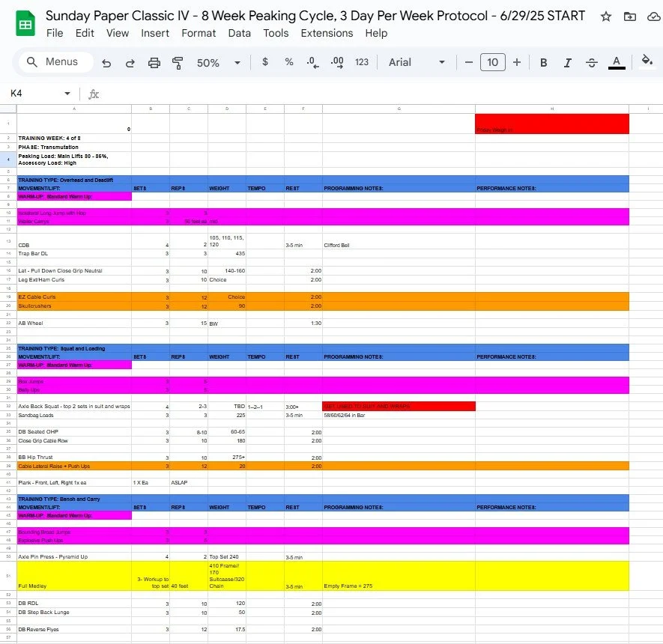Select 'Cable Lateral Raise + Push Ups' cell

[74, 466]
